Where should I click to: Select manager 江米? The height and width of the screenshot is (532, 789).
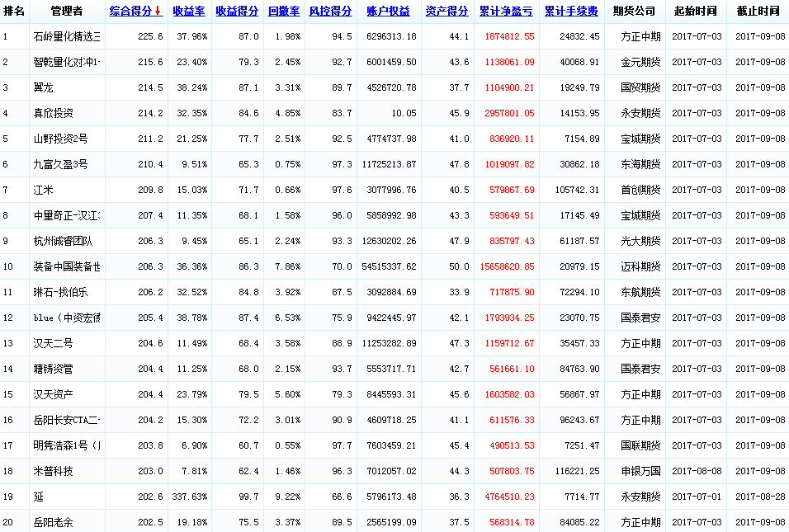pyautogui.click(x=43, y=190)
